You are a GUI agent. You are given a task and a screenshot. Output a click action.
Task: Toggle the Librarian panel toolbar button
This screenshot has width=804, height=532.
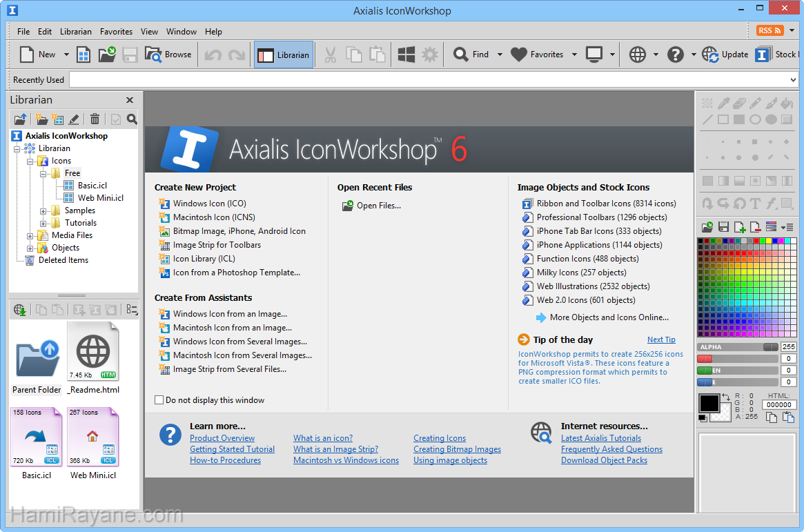[x=284, y=55]
